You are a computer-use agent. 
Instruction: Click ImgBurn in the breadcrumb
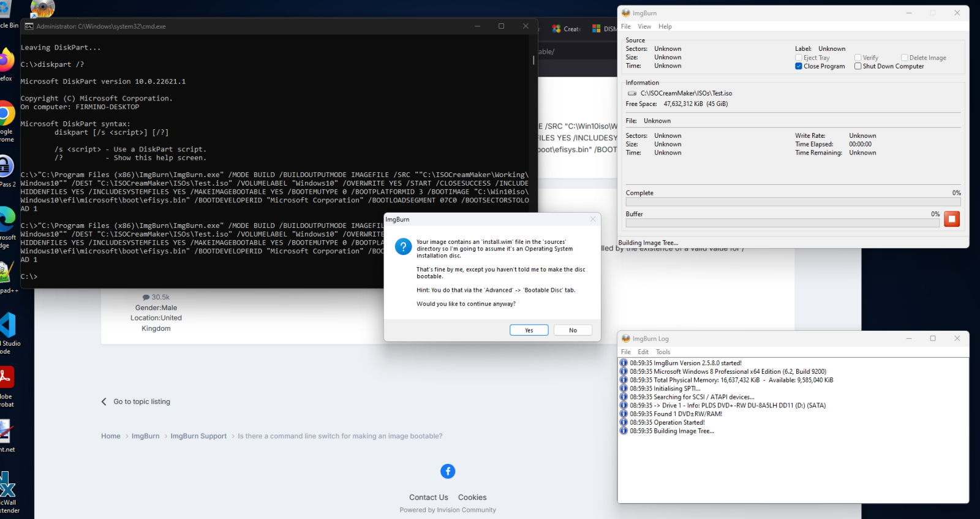coord(145,436)
